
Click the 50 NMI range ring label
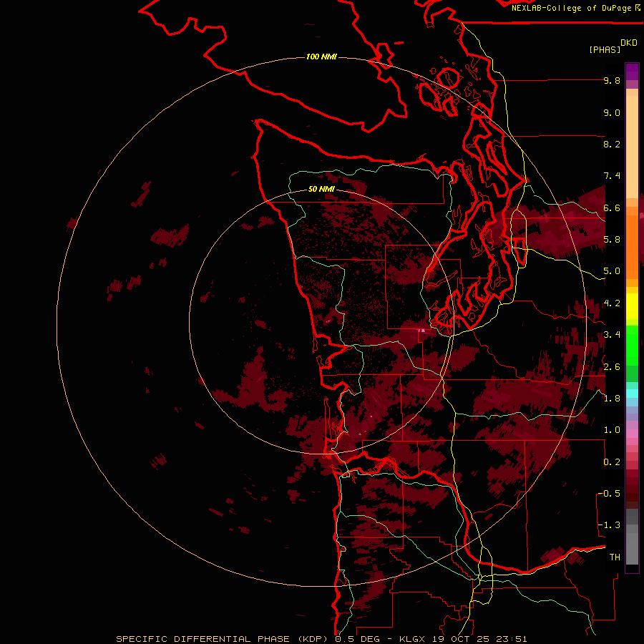[x=321, y=189]
